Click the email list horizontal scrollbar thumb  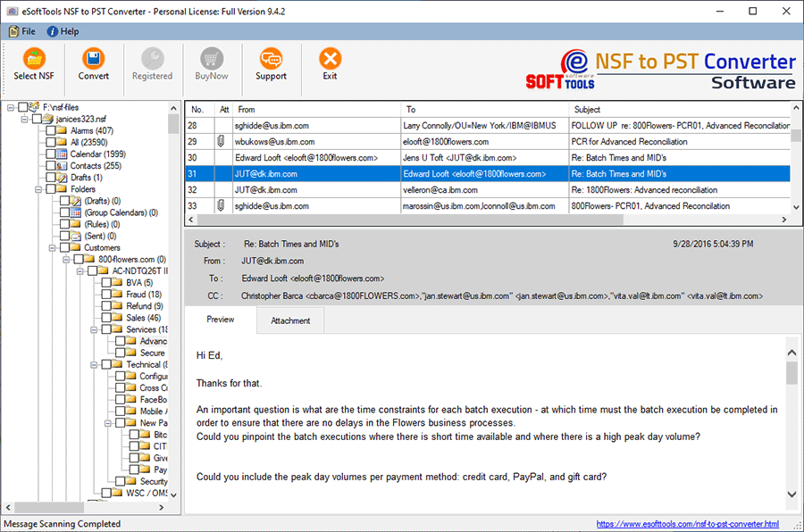click(x=410, y=220)
